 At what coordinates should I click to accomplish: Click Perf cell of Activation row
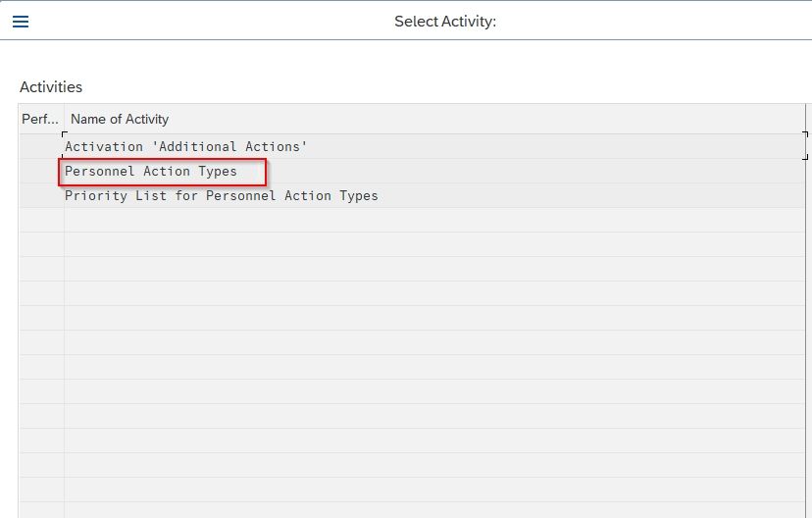[x=41, y=146]
